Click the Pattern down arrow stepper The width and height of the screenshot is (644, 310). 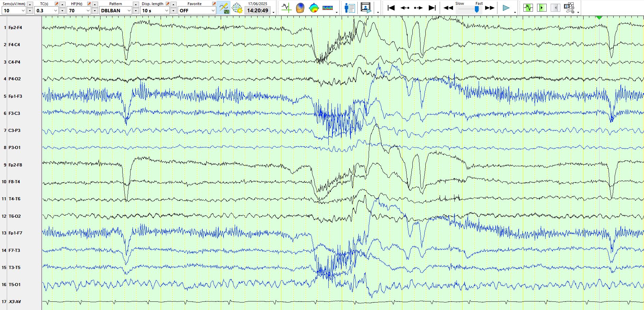coord(136,11)
